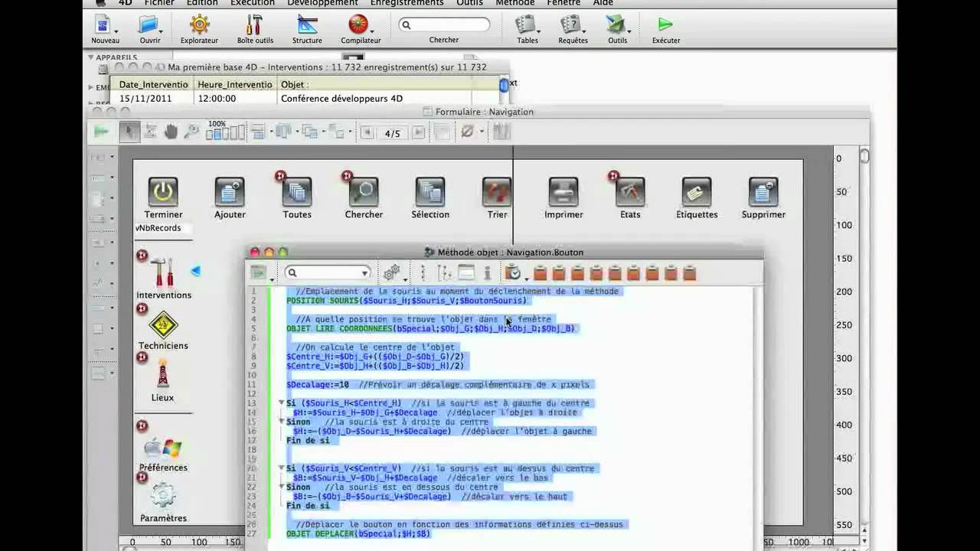Image resolution: width=980 pixels, height=551 pixels.
Task: Run form with green play icon in form editor
Action: (101, 132)
